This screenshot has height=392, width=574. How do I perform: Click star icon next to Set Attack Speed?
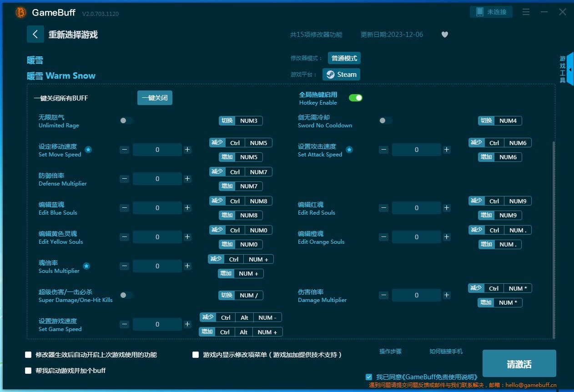[x=349, y=150]
